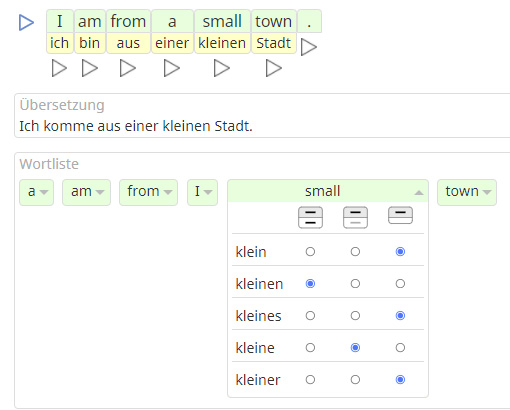Play audio for the word 'bin'
Image resolution: width=510 pixels, height=410 pixels.
[90, 68]
